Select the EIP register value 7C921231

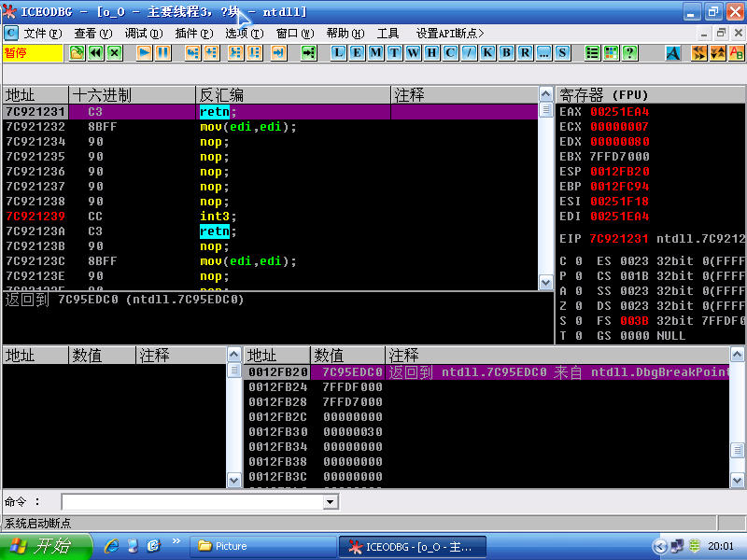(619, 239)
